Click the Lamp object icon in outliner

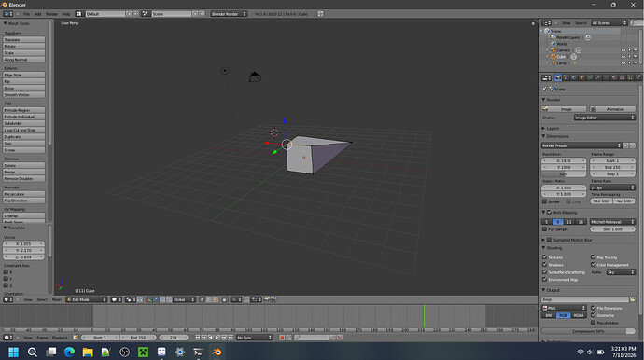[553, 63]
